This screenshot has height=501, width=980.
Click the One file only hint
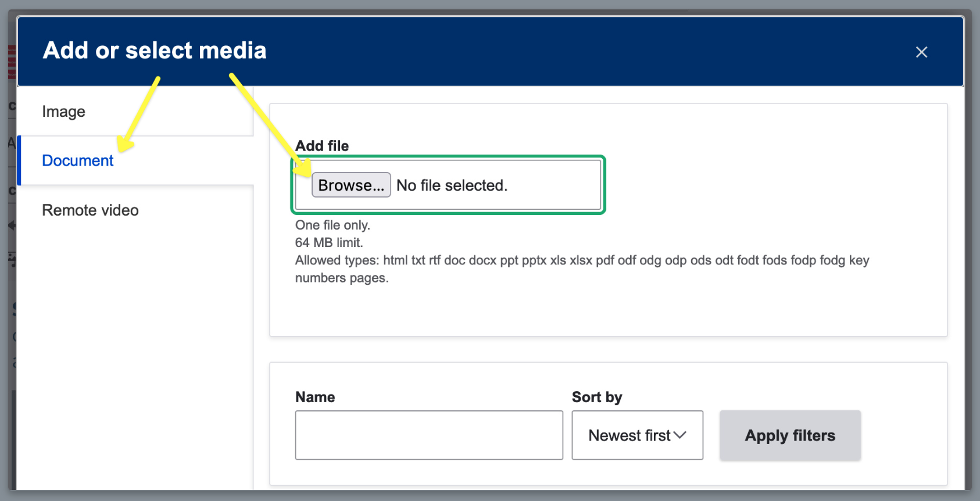(332, 225)
